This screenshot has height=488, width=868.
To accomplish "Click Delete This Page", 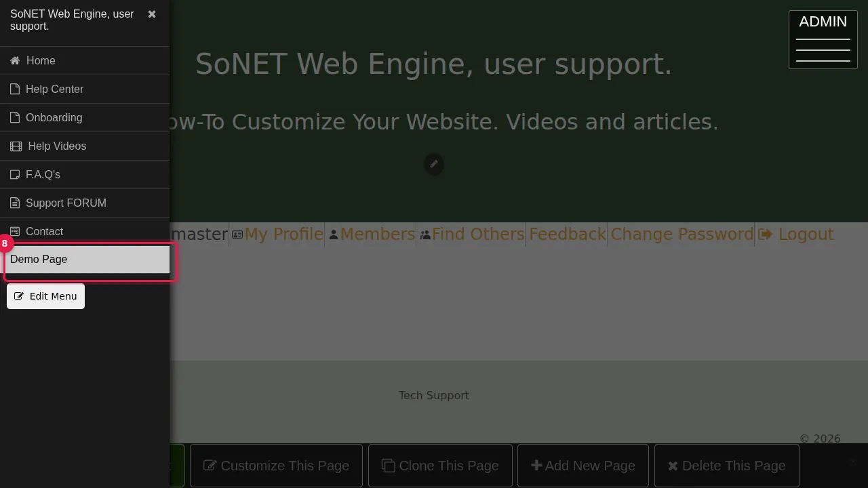I will (727, 466).
